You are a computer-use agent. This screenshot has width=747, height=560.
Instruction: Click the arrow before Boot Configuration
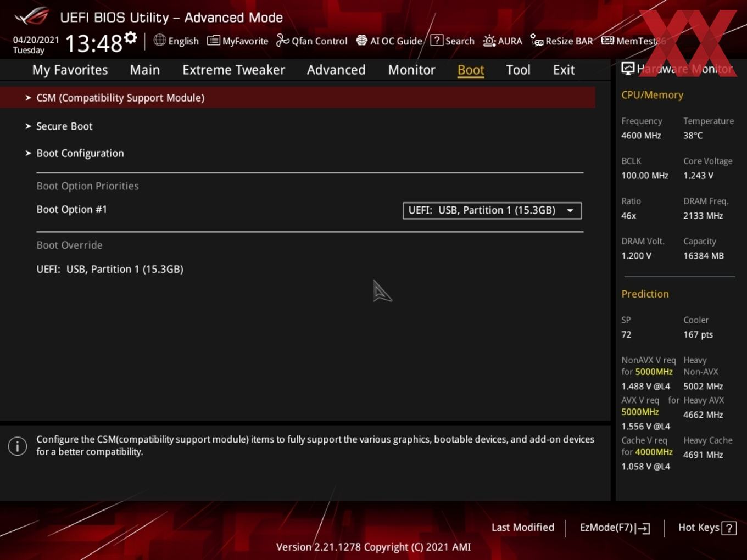pos(28,153)
